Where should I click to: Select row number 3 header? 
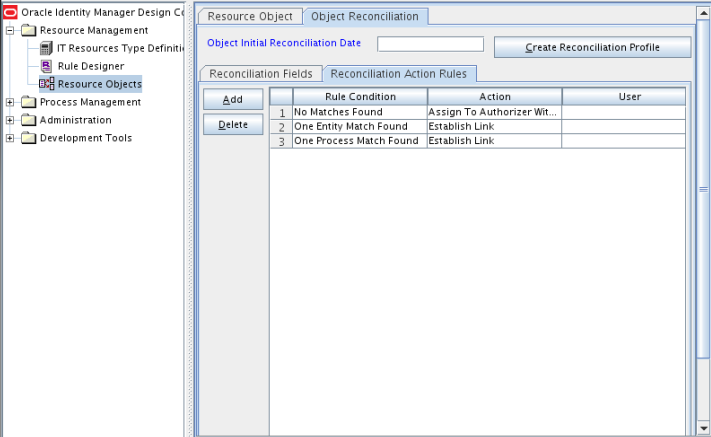point(282,141)
